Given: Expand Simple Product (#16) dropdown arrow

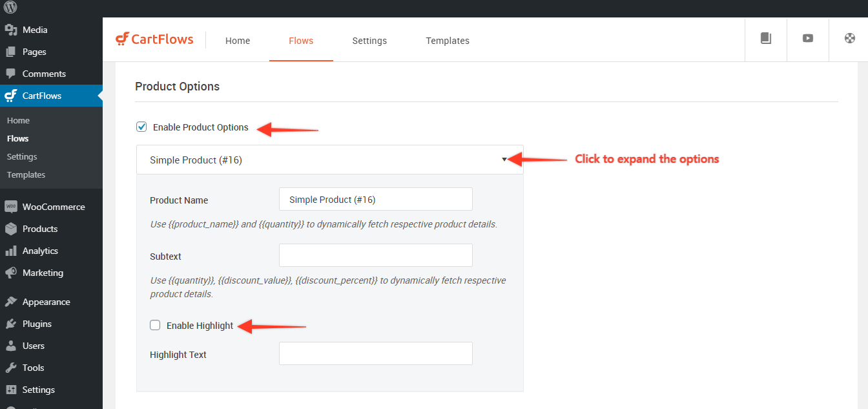Looking at the screenshot, I should [504, 160].
